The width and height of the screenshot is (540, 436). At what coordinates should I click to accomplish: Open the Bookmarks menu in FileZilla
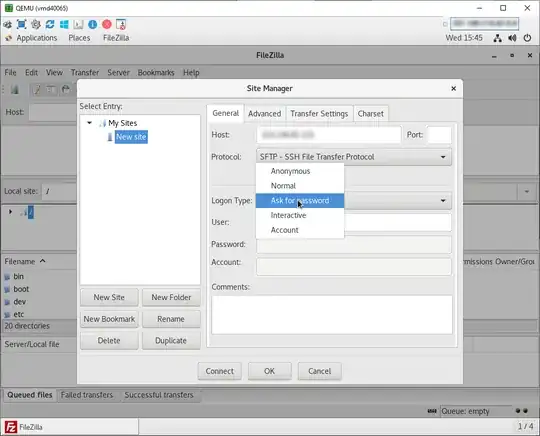click(x=156, y=73)
